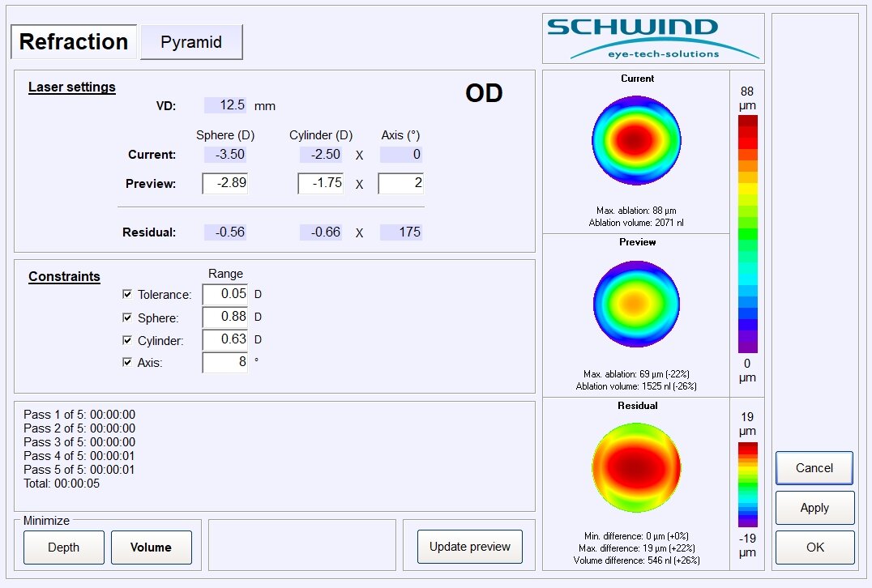Disable the Cylinder constraint checkbox
The image size is (872, 588).
(x=126, y=340)
